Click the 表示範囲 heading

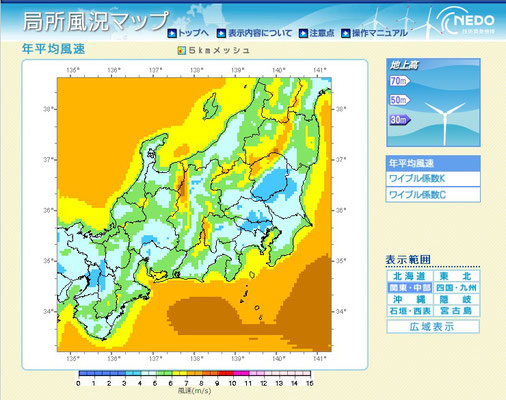point(408,260)
